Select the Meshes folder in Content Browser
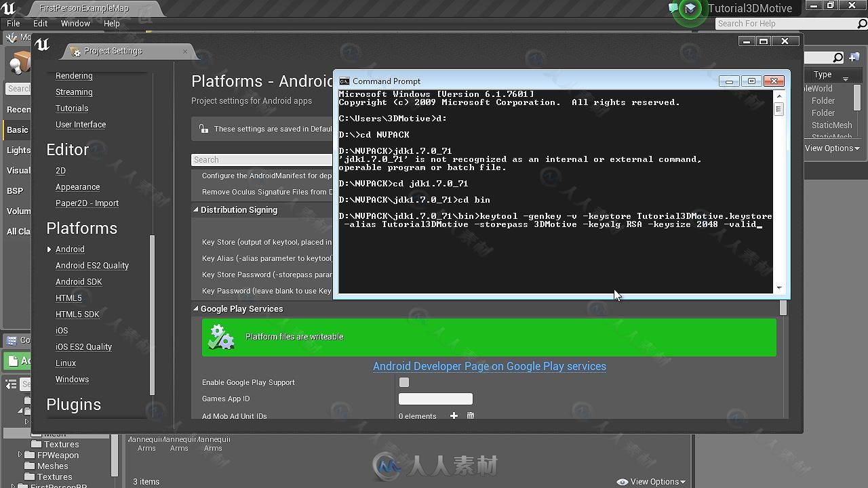This screenshot has height=488, width=868. (x=52, y=466)
